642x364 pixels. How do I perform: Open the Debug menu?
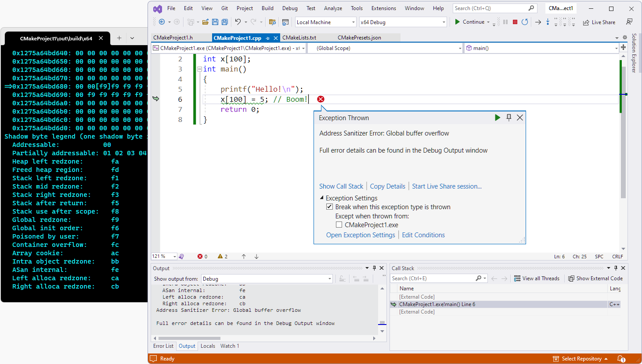click(x=290, y=8)
